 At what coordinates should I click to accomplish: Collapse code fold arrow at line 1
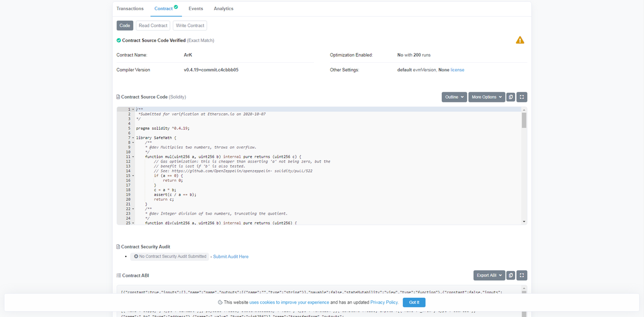[133, 109]
